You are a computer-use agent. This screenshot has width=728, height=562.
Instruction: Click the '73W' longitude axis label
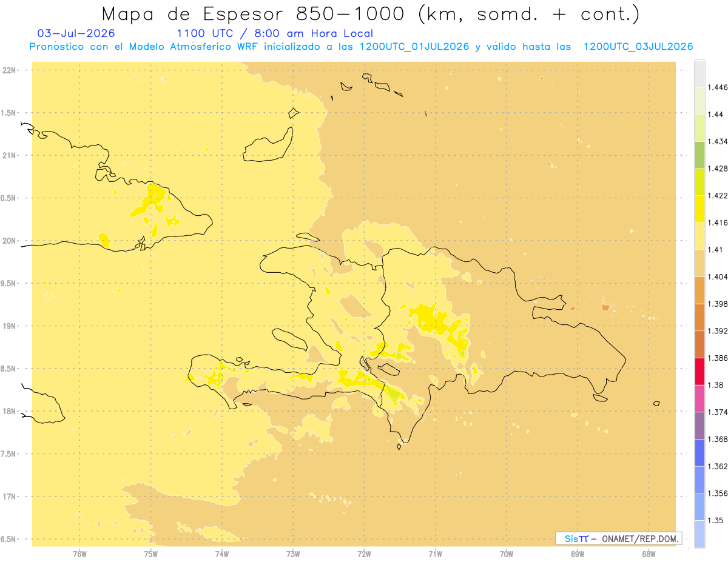(293, 553)
